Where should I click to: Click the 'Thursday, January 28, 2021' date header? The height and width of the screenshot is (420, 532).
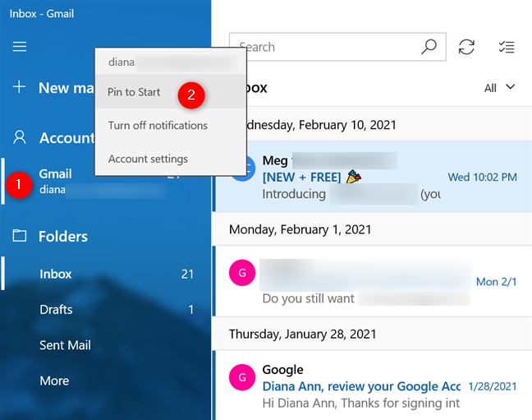pos(303,334)
